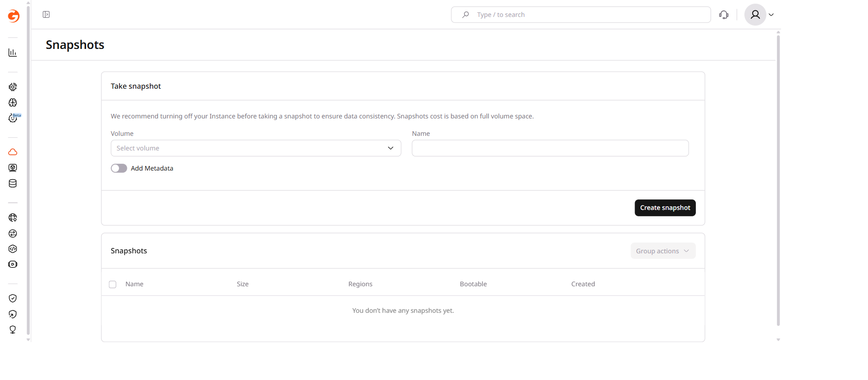Open the shield checkmark security icon
This screenshot has height=380, width=868.
pos(13,298)
